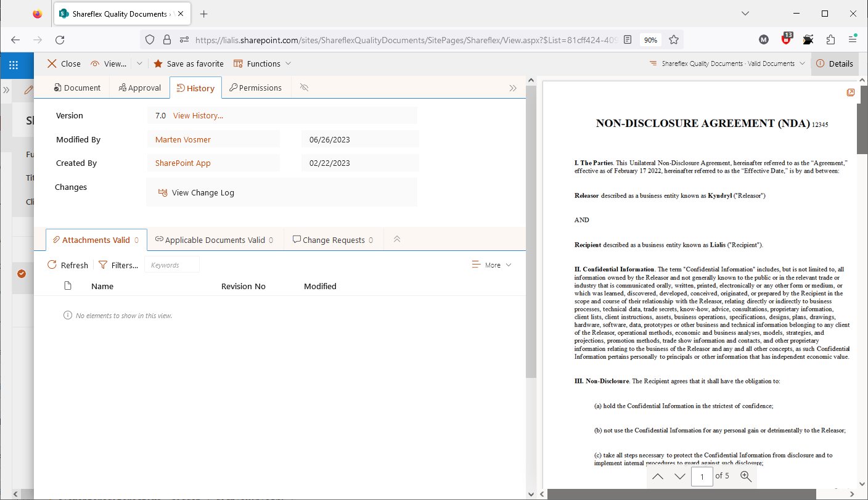Select the Attachments Valid tab
Image resolution: width=868 pixels, height=500 pixels.
pyautogui.click(x=96, y=240)
